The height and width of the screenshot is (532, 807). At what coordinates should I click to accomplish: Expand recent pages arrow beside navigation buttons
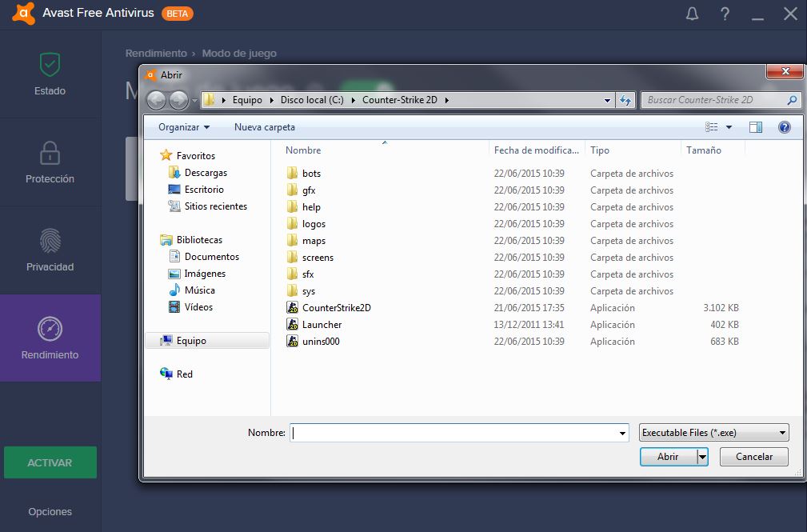[x=194, y=101]
